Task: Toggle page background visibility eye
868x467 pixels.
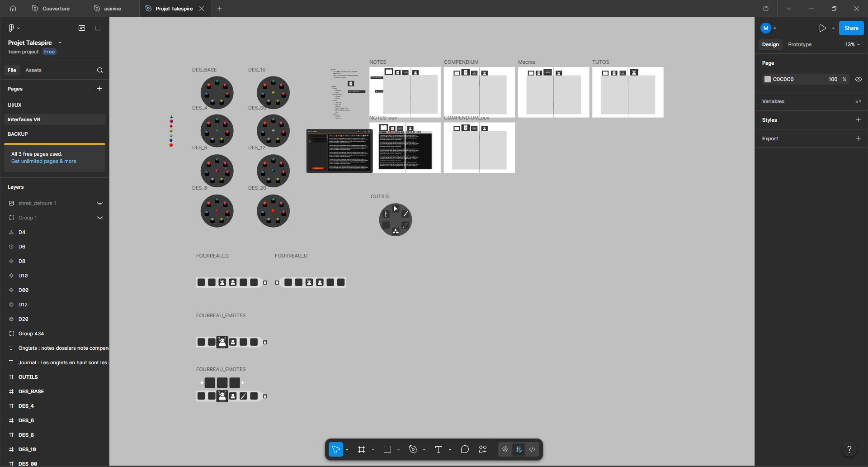Action: coord(858,79)
